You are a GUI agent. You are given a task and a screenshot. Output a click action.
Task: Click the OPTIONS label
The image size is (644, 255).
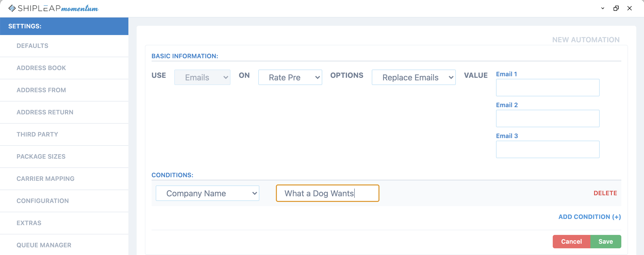coord(347,75)
